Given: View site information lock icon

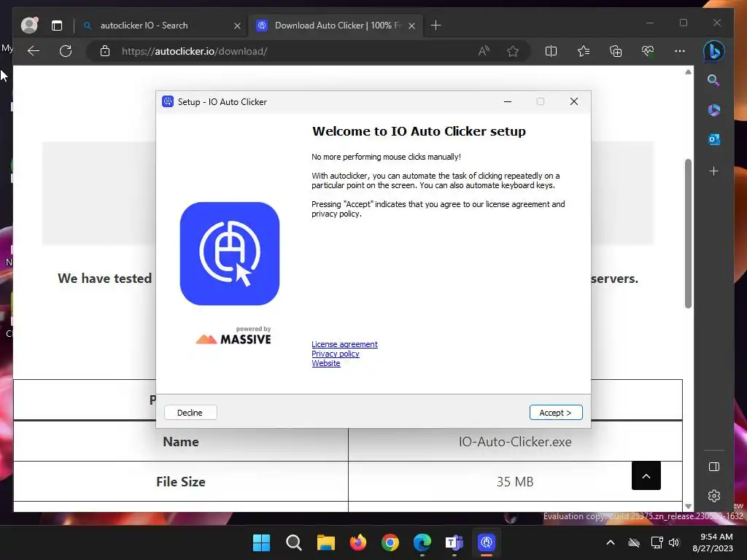Looking at the screenshot, I should pos(105,51).
